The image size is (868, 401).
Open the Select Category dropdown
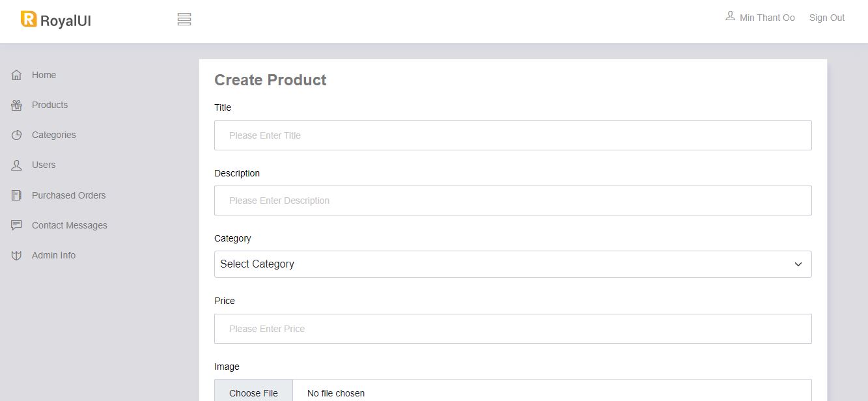513,264
